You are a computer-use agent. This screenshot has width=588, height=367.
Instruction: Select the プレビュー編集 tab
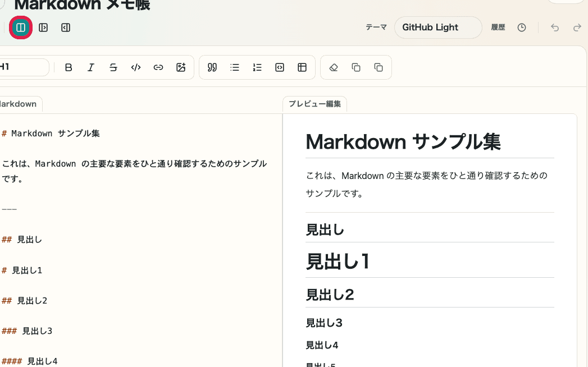(314, 104)
